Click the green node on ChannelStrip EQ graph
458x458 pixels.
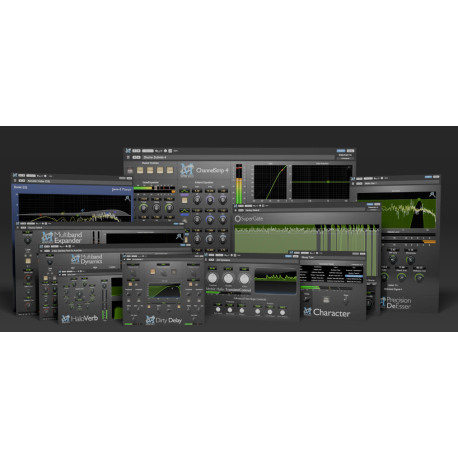point(328,182)
